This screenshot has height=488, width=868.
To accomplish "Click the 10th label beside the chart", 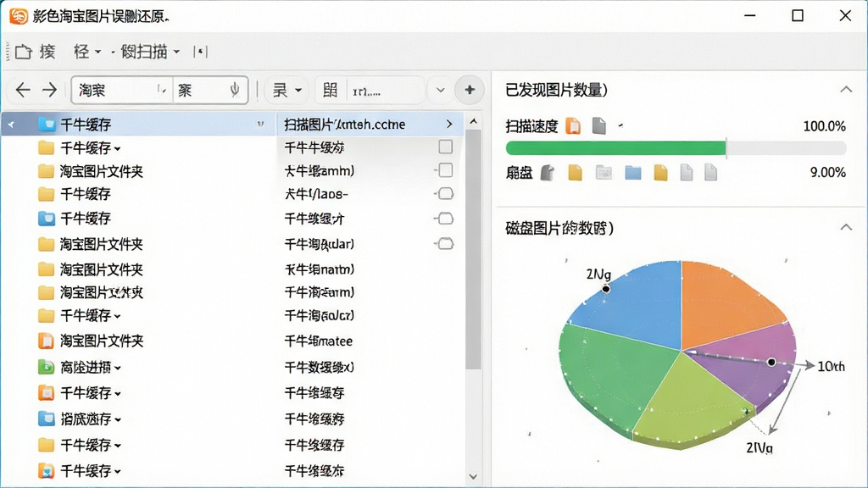I will coord(831,366).
